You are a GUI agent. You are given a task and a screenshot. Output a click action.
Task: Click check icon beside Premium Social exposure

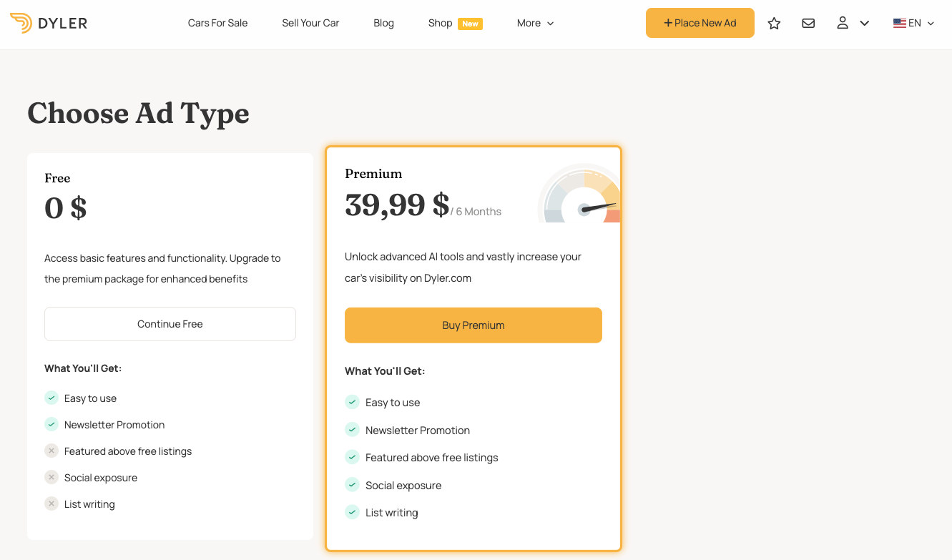click(x=352, y=485)
